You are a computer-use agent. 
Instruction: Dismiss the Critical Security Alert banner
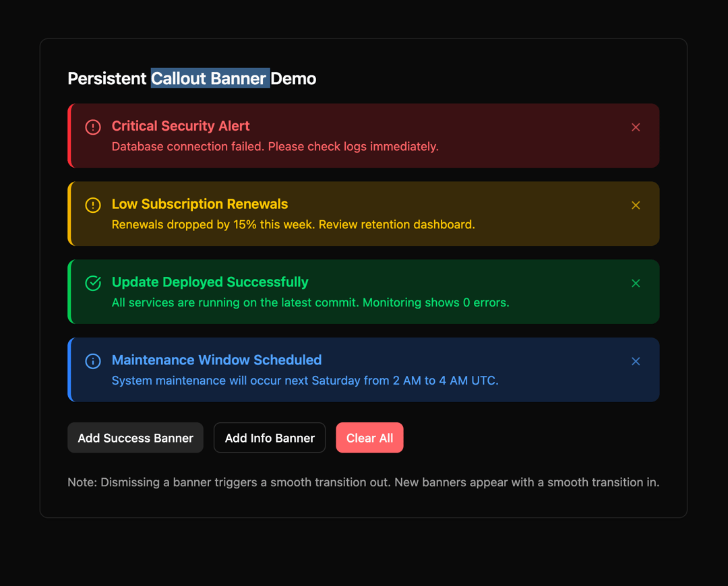point(636,127)
